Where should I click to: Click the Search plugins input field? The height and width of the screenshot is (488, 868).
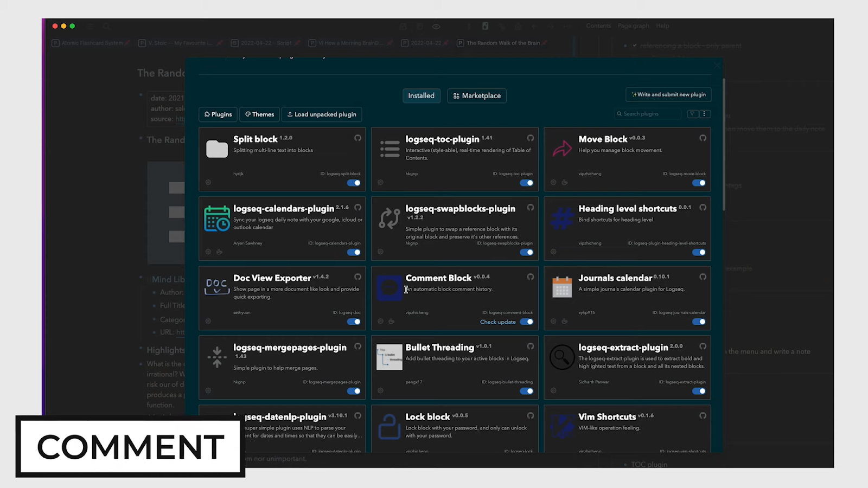pyautogui.click(x=648, y=114)
